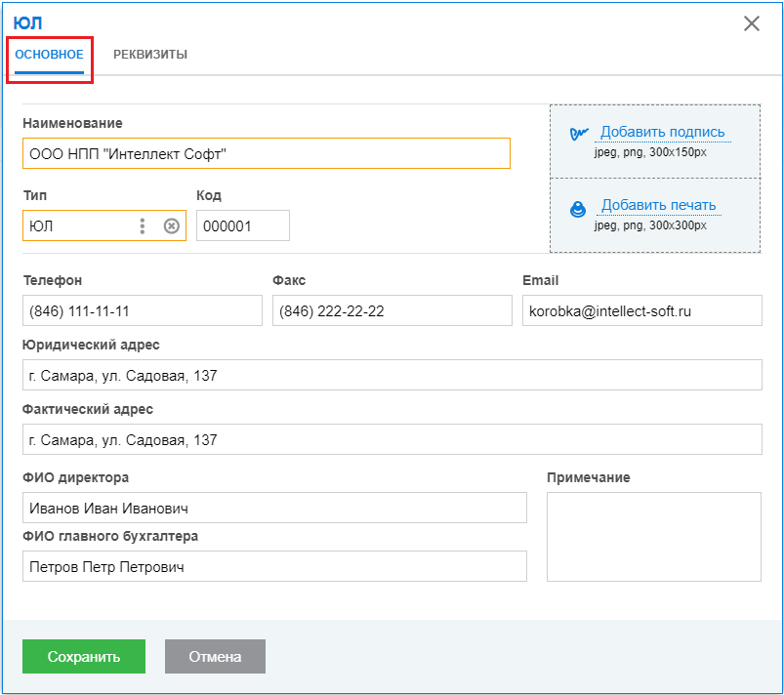The height and width of the screenshot is (695, 784).
Task: Cancel changes with Отмена button
Action: tap(215, 656)
